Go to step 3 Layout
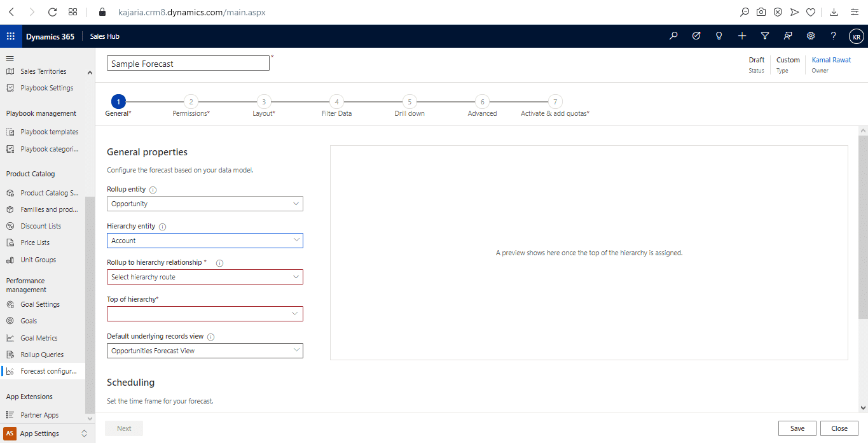Viewport: 868px width, 443px height. 263,101
